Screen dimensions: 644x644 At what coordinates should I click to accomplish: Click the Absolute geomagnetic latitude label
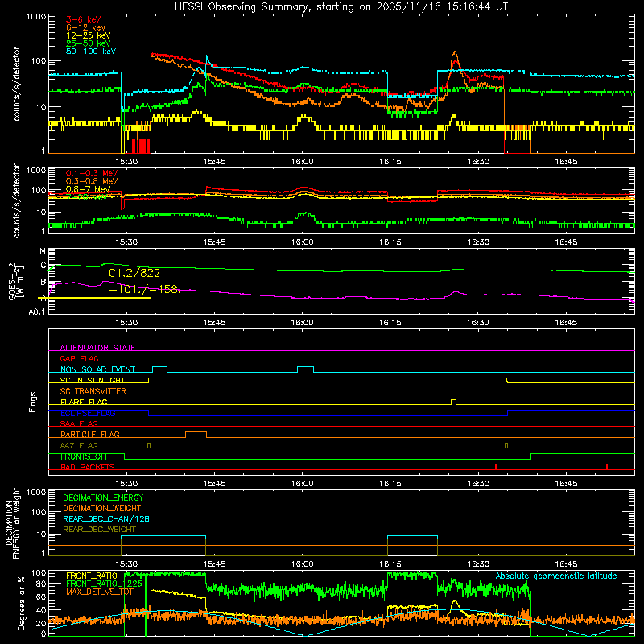(x=556, y=576)
